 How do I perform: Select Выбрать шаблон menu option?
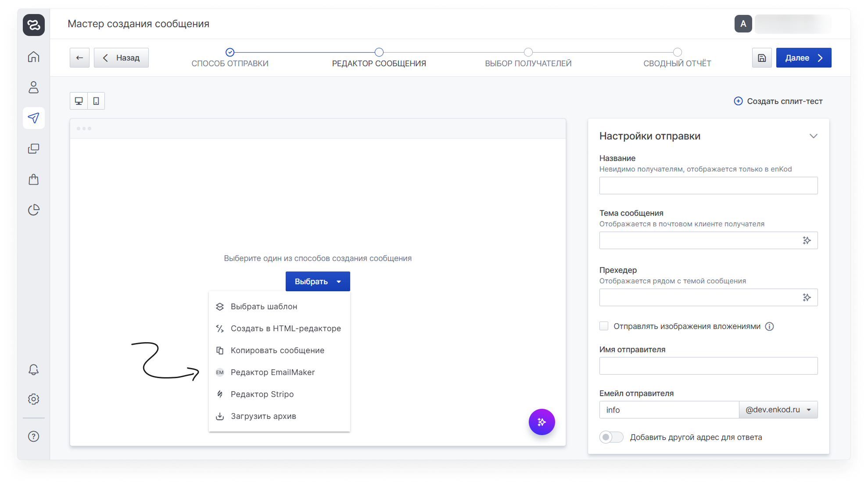(280, 307)
